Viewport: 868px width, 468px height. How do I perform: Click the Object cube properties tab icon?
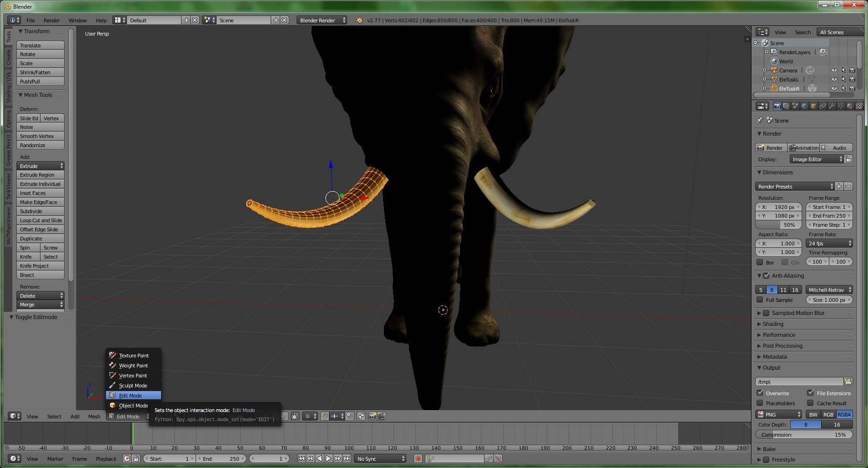(813, 106)
